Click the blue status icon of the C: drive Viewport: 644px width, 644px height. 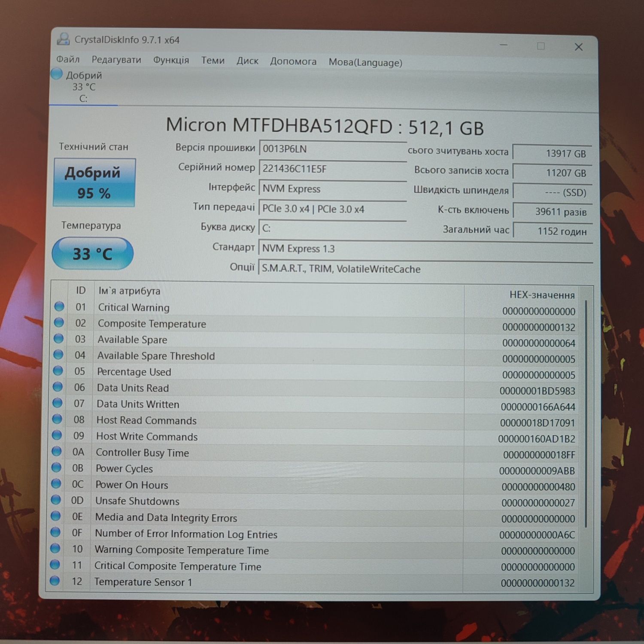click(57, 74)
